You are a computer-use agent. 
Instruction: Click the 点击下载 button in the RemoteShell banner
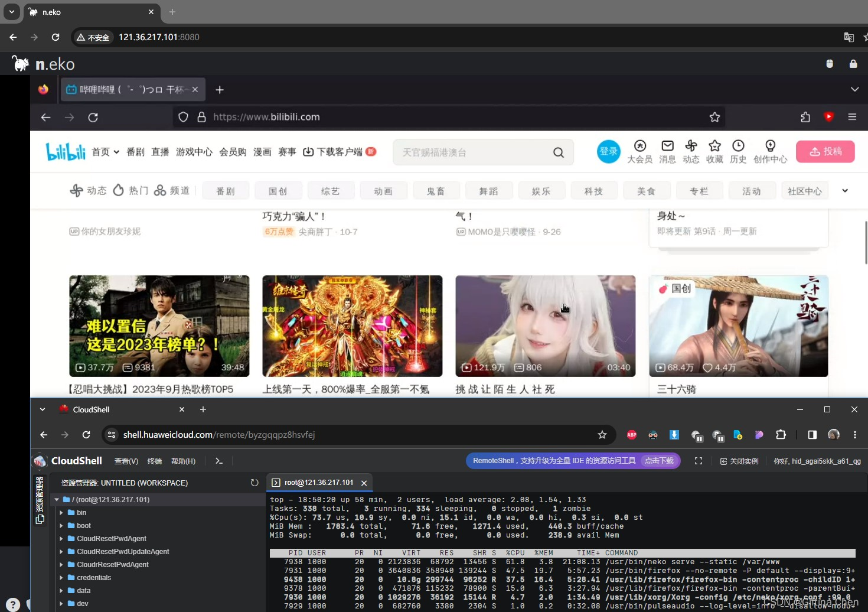click(x=659, y=461)
